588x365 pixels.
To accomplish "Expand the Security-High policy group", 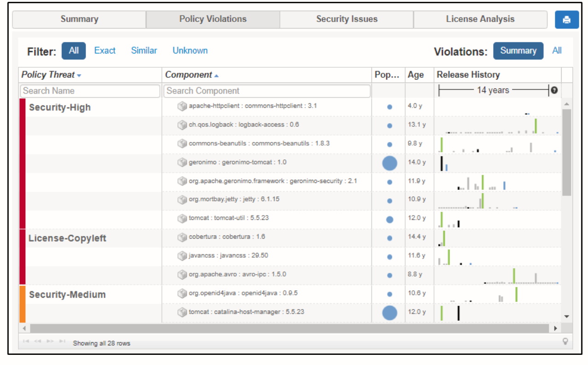I will (x=59, y=107).
